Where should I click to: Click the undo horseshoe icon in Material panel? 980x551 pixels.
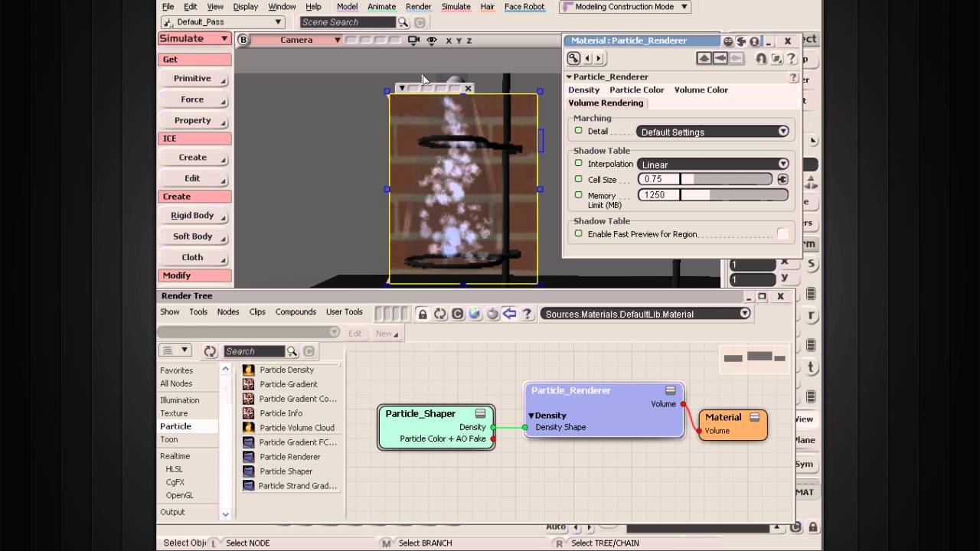(x=761, y=58)
